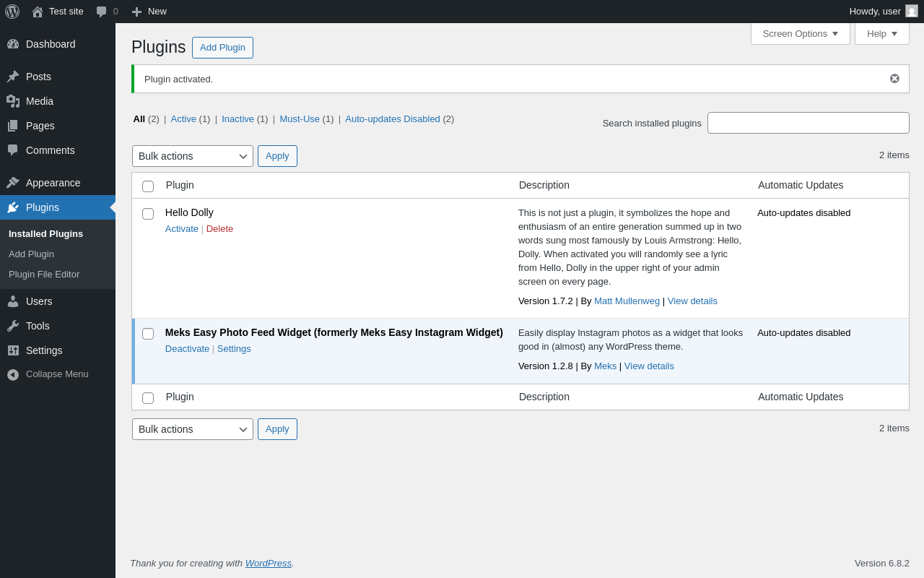The height and width of the screenshot is (578, 924).
Task: Click the Tools wrench icon
Action: pos(13,326)
